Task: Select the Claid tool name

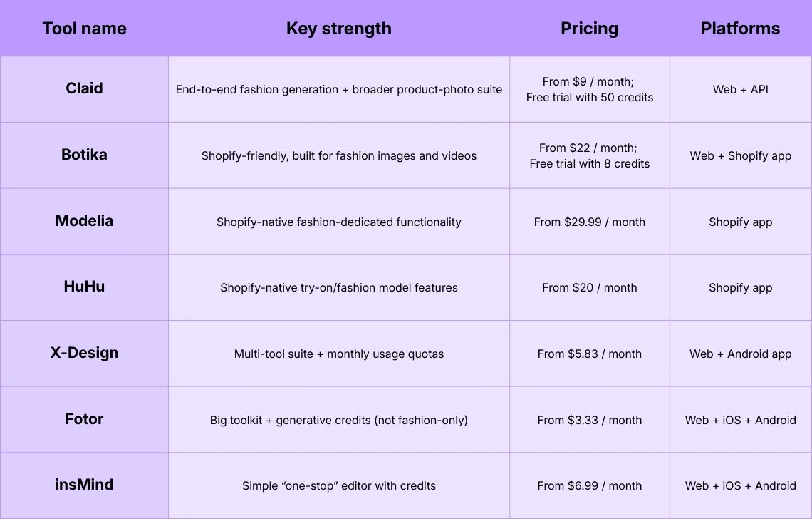Action: pyautogui.click(x=84, y=88)
